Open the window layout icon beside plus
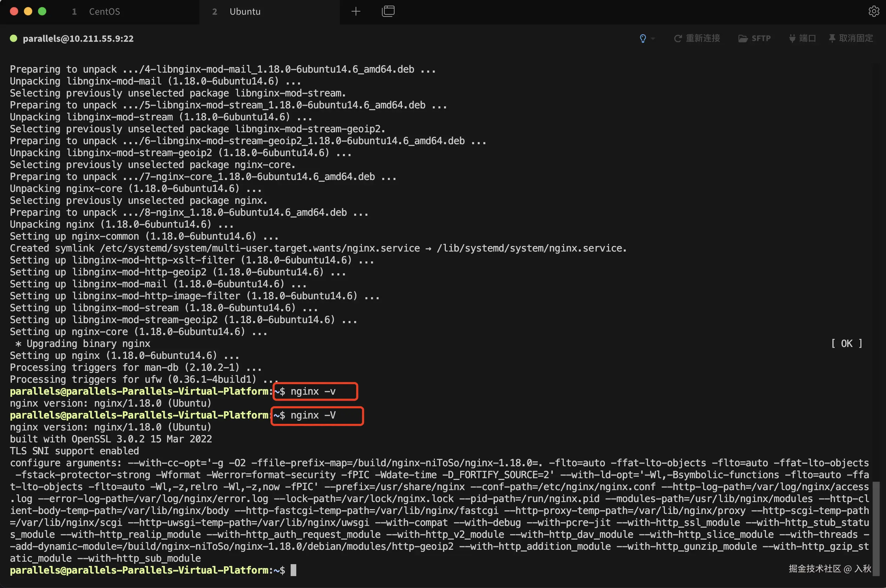 coord(388,11)
